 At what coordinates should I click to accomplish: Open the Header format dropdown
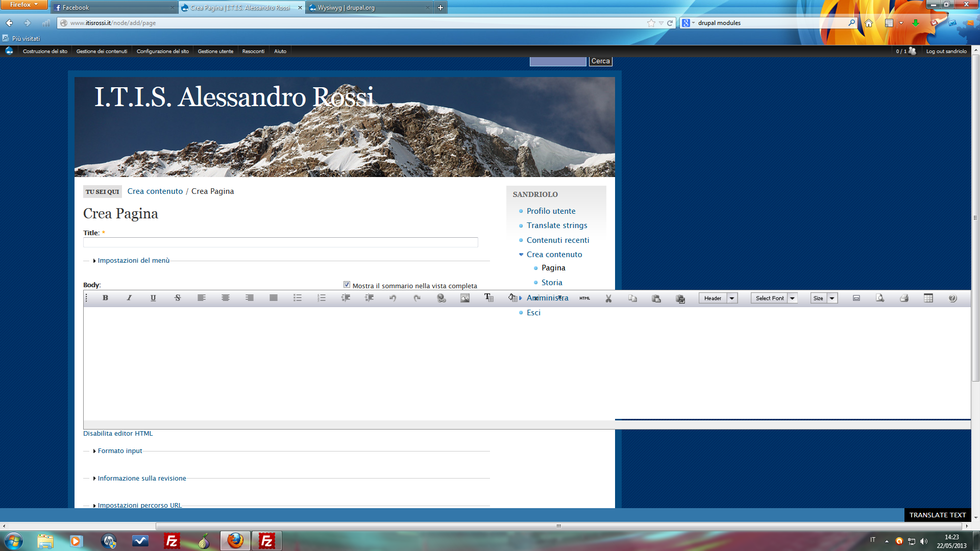click(x=718, y=298)
